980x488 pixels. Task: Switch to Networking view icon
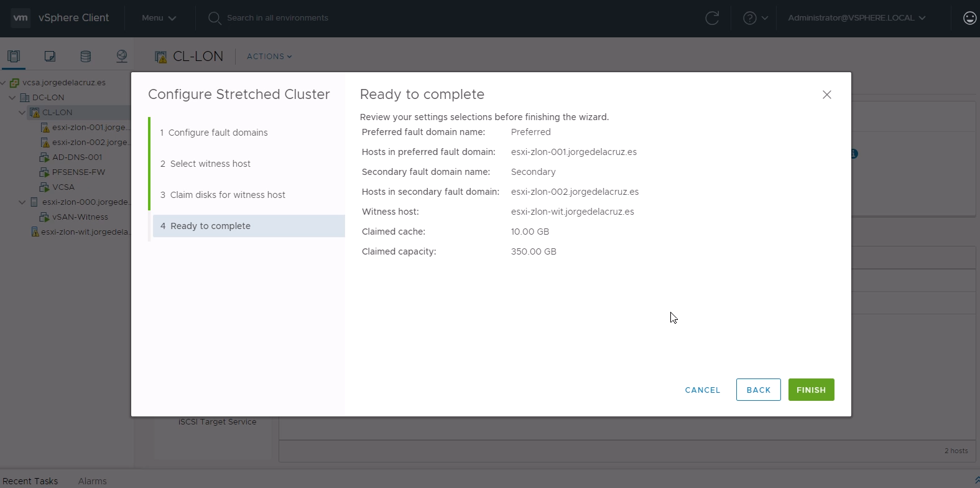pyautogui.click(x=122, y=56)
